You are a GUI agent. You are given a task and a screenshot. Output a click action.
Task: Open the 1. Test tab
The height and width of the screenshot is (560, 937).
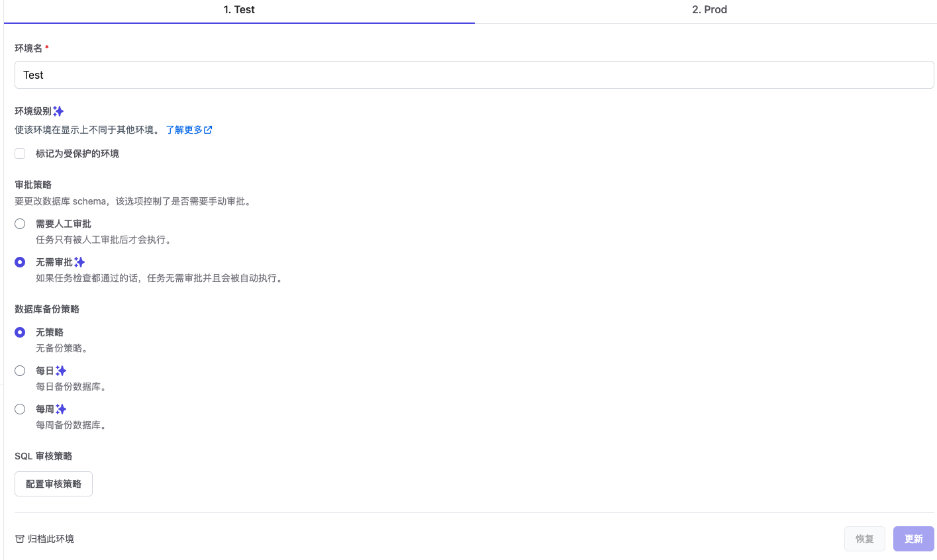(x=239, y=10)
